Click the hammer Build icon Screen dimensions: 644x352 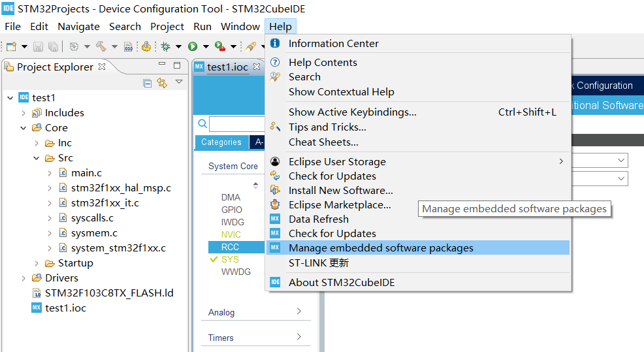pos(101,46)
